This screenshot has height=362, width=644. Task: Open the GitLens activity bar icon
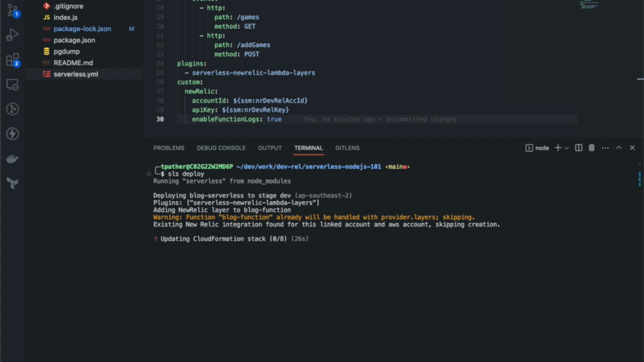[12, 109]
